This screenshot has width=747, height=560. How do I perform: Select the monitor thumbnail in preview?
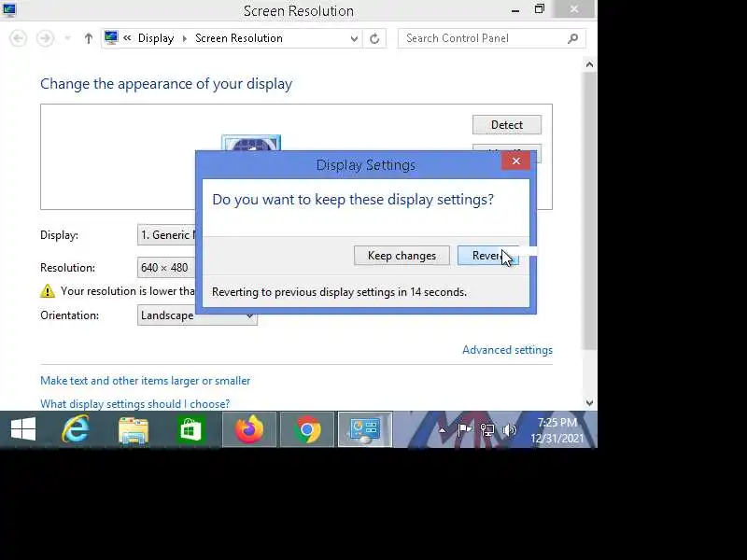click(x=251, y=143)
